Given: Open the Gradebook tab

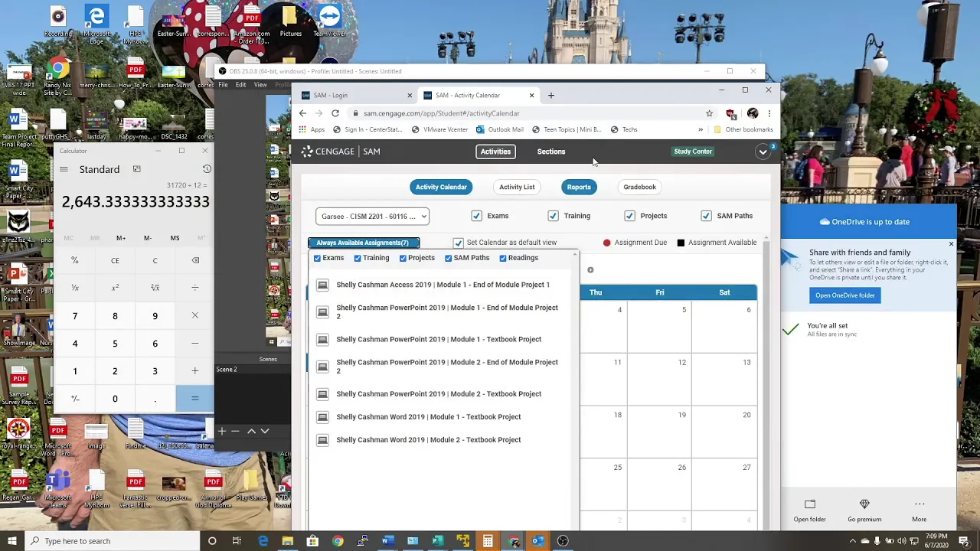Looking at the screenshot, I should coord(639,187).
